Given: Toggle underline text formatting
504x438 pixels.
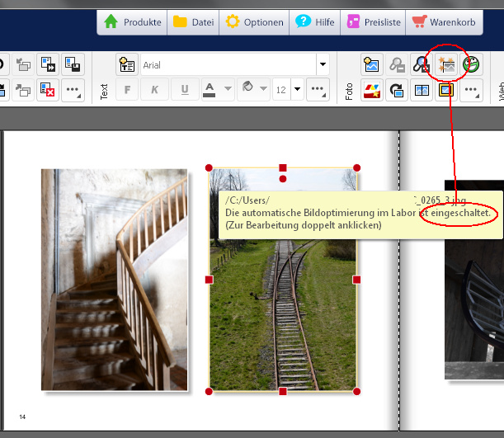Looking at the screenshot, I should point(184,89).
